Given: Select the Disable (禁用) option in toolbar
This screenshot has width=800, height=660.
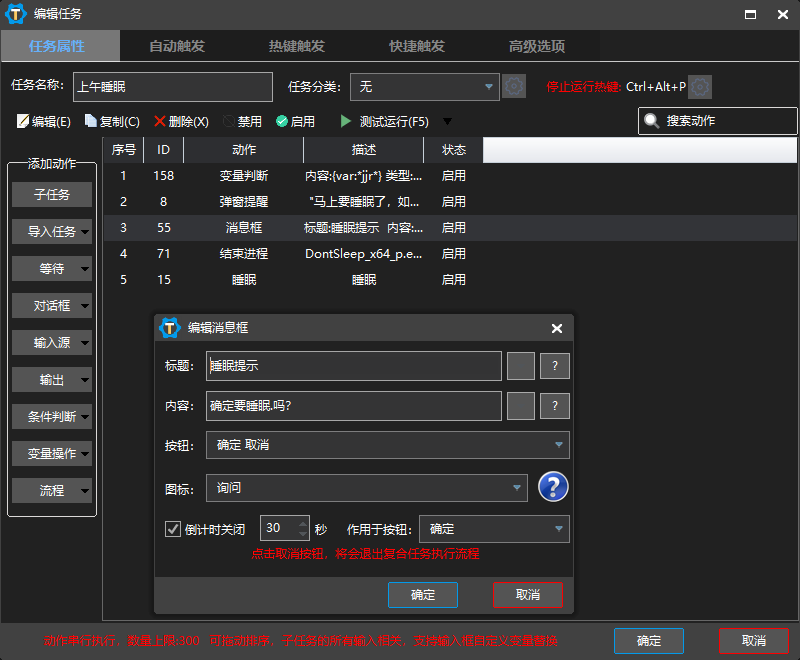Looking at the screenshot, I should point(229,121).
